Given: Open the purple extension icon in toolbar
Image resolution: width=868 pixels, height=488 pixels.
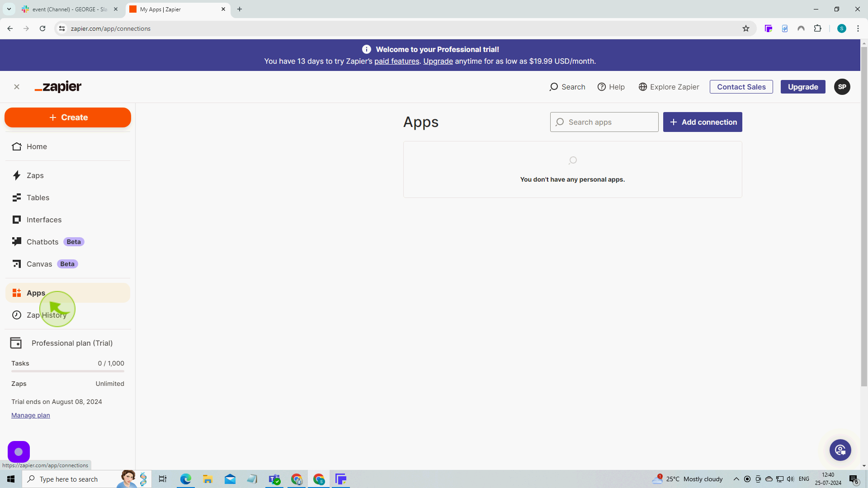Looking at the screenshot, I should click(768, 28).
